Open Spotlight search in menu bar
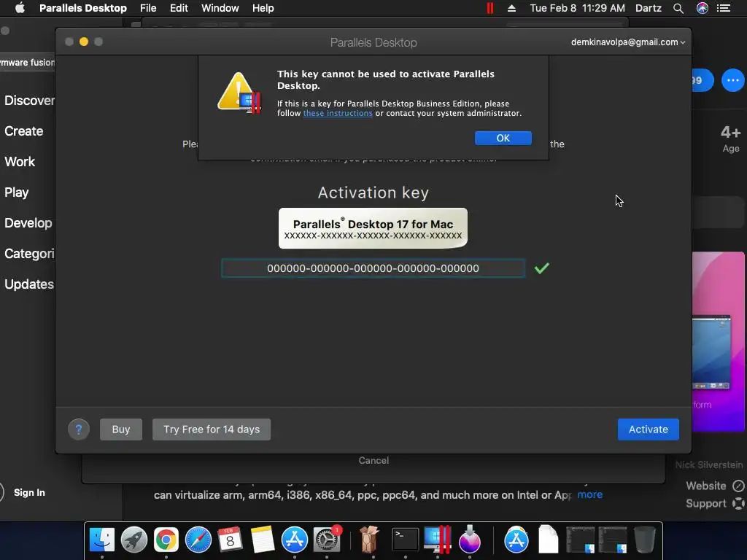Image resolution: width=747 pixels, height=560 pixels. click(678, 8)
